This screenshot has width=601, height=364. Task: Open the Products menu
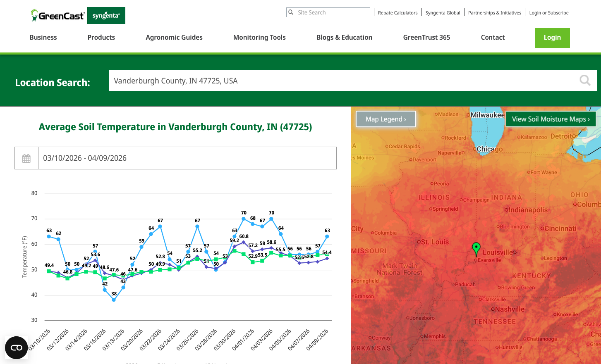[101, 37]
